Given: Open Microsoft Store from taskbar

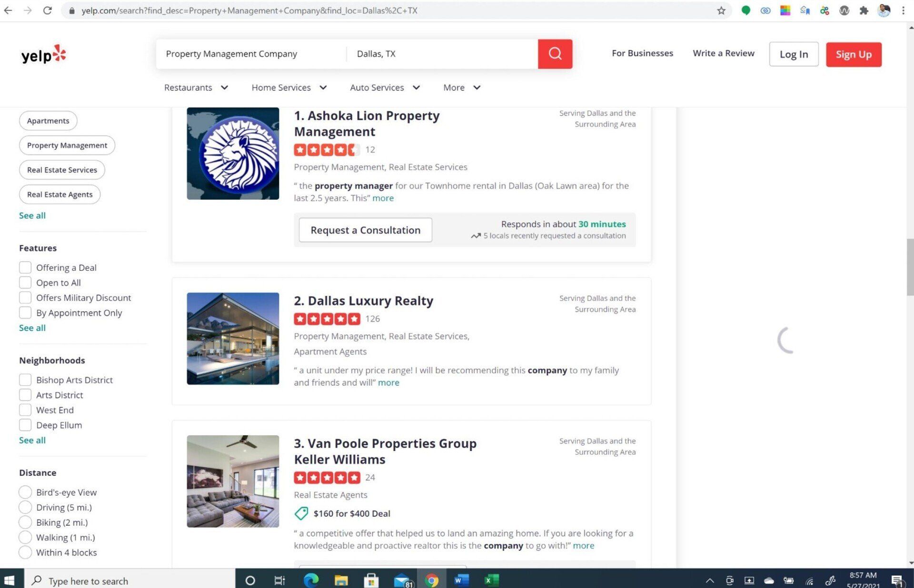Looking at the screenshot, I should 371,580.
